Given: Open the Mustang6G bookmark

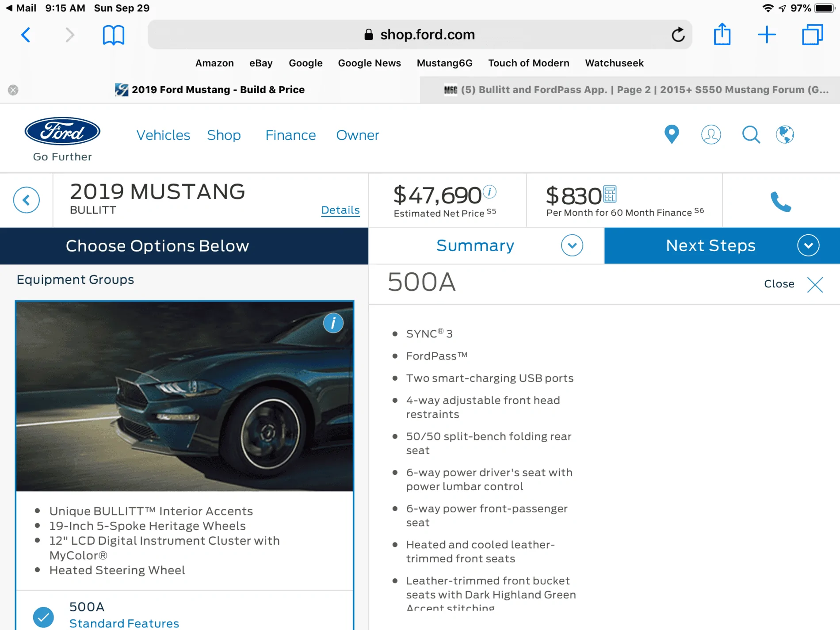Looking at the screenshot, I should pos(444,63).
